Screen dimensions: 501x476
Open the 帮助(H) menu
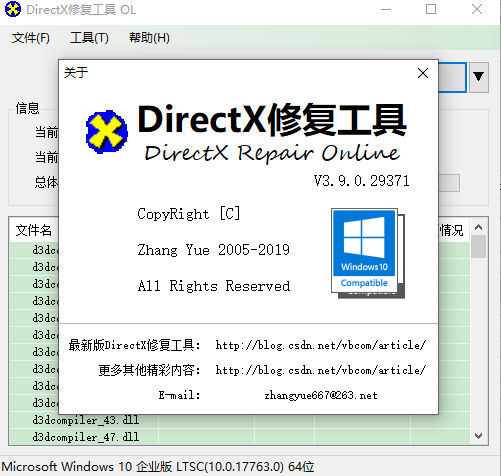coord(149,38)
